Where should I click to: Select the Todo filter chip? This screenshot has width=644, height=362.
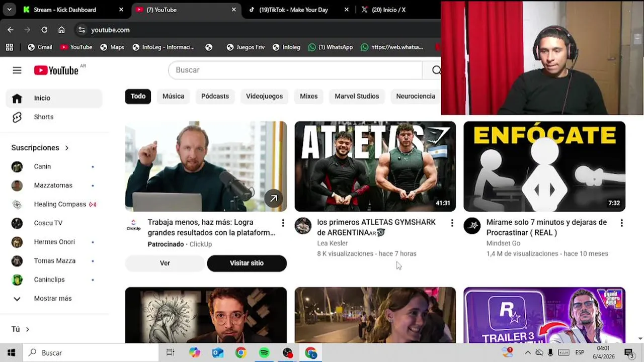tap(138, 96)
